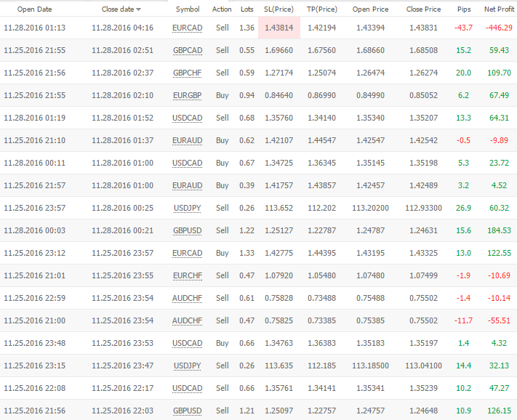Sort table by the Symbol column header

pos(188,9)
